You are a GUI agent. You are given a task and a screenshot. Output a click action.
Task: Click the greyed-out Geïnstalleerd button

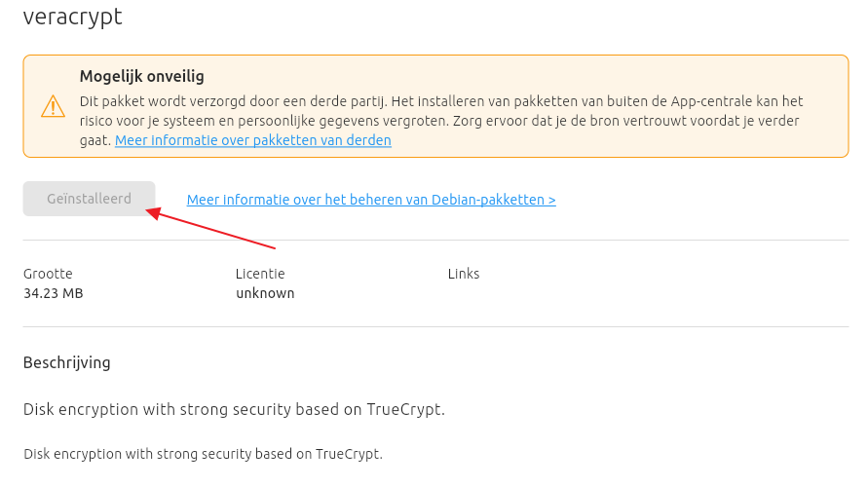pyautogui.click(x=89, y=199)
